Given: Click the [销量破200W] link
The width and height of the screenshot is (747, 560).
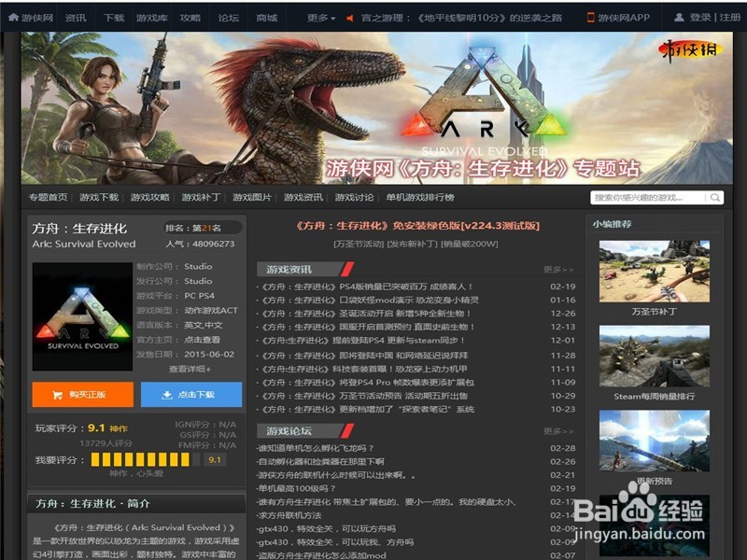Looking at the screenshot, I should click(x=470, y=244).
